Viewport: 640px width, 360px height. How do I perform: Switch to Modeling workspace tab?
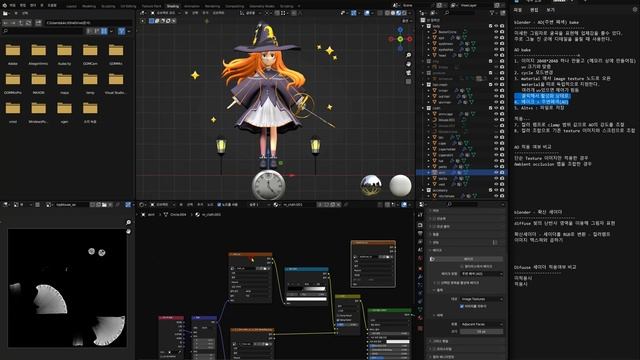[89, 6]
